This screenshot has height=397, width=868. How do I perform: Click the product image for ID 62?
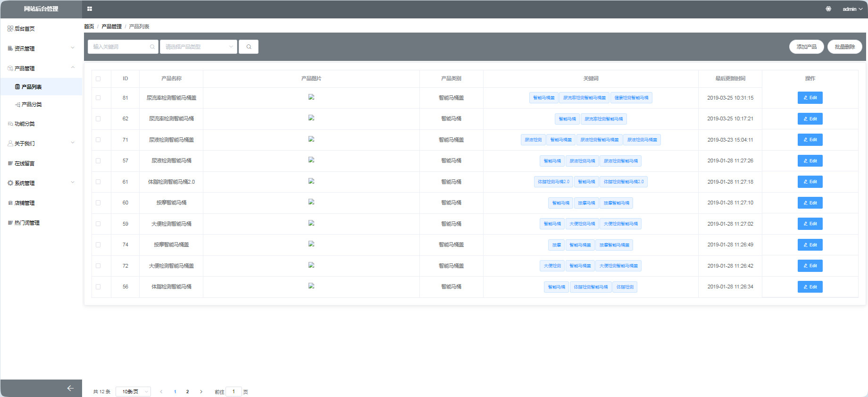click(x=311, y=118)
